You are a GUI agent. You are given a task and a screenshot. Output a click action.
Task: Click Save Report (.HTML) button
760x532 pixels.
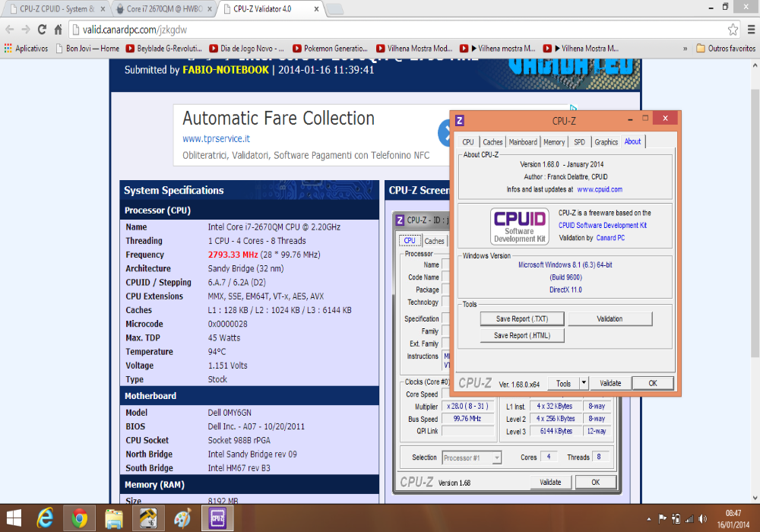[x=522, y=335]
